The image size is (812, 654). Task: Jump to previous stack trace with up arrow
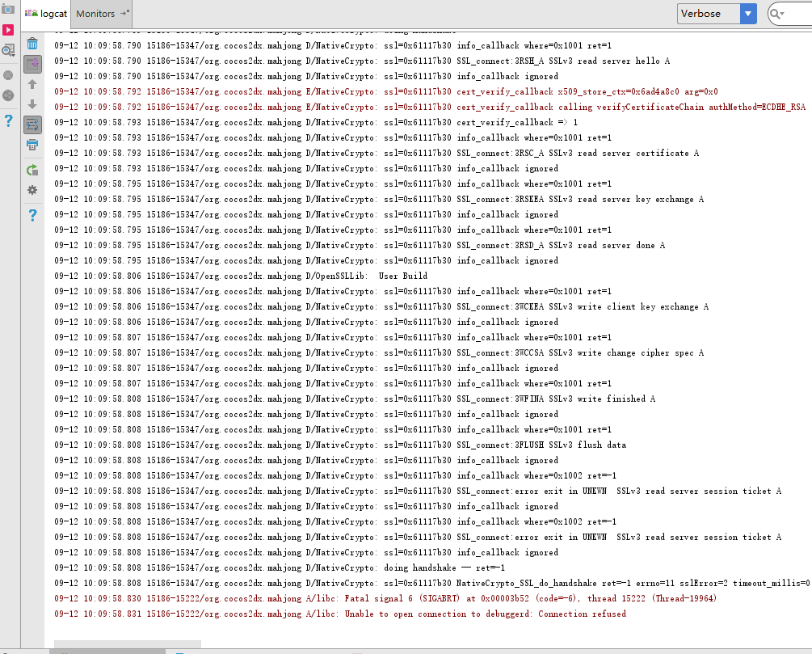pyautogui.click(x=32, y=84)
